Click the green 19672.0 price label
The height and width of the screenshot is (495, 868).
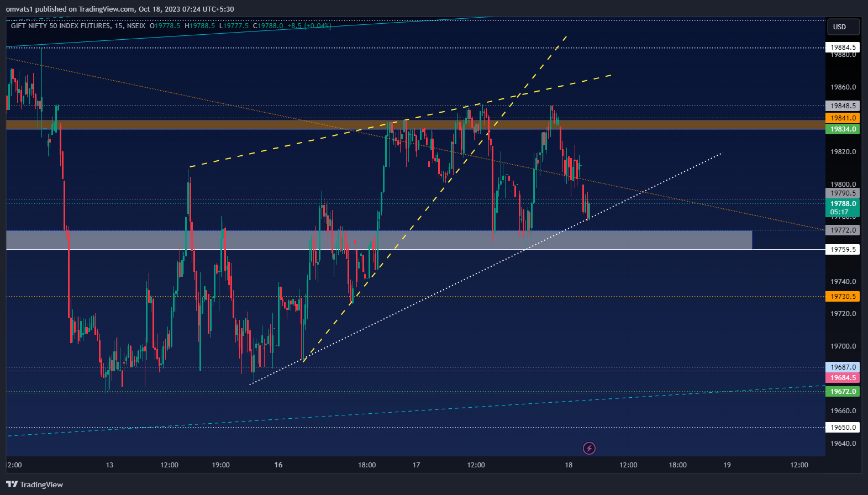click(843, 392)
